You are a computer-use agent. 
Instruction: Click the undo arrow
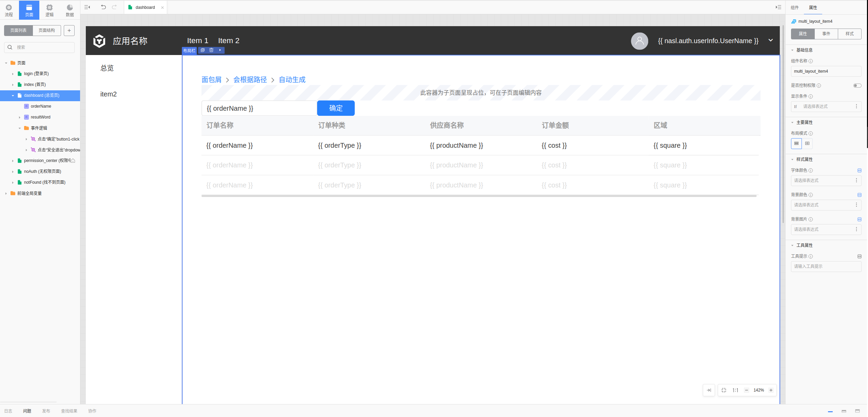[103, 7]
